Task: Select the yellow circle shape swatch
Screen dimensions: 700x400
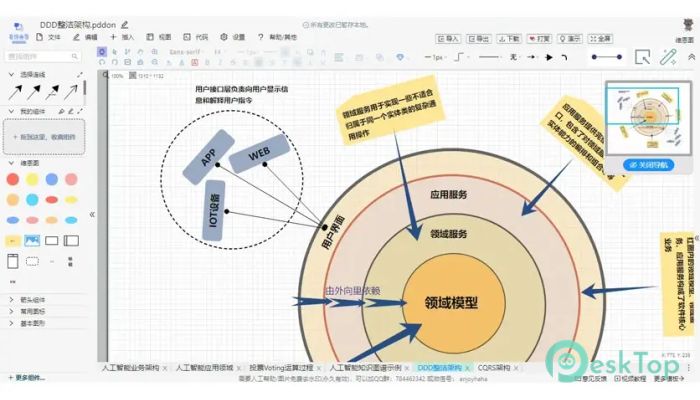Action: pyautogui.click(x=32, y=179)
